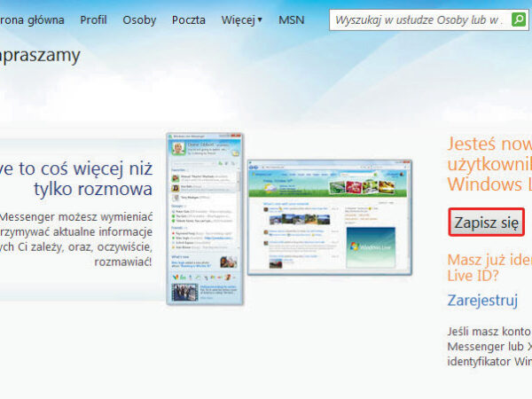532x399 pixels.
Task: Expand the Więcej dropdown menu
Action: tap(241, 19)
